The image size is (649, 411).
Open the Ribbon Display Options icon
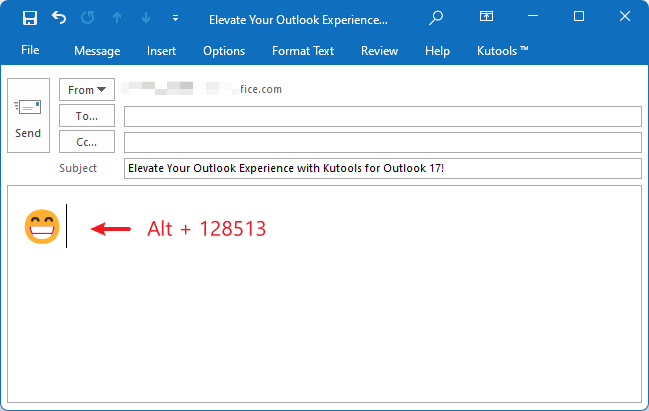tap(486, 17)
